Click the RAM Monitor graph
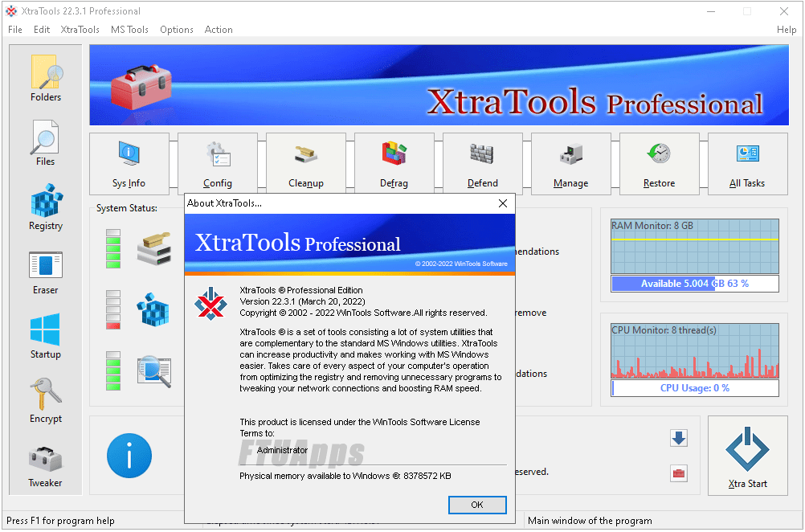Screen dimensions: 805x532 pos(695,247)
